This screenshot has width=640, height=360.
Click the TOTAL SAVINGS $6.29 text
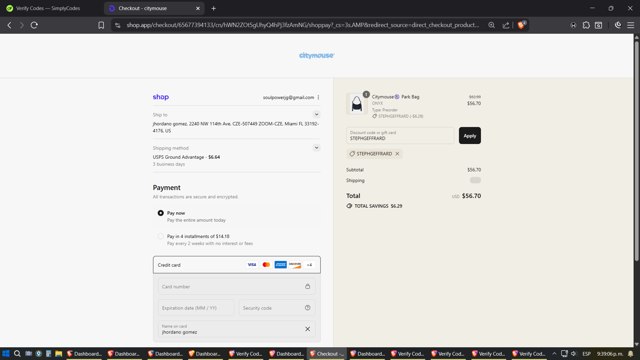click(378, 206)
